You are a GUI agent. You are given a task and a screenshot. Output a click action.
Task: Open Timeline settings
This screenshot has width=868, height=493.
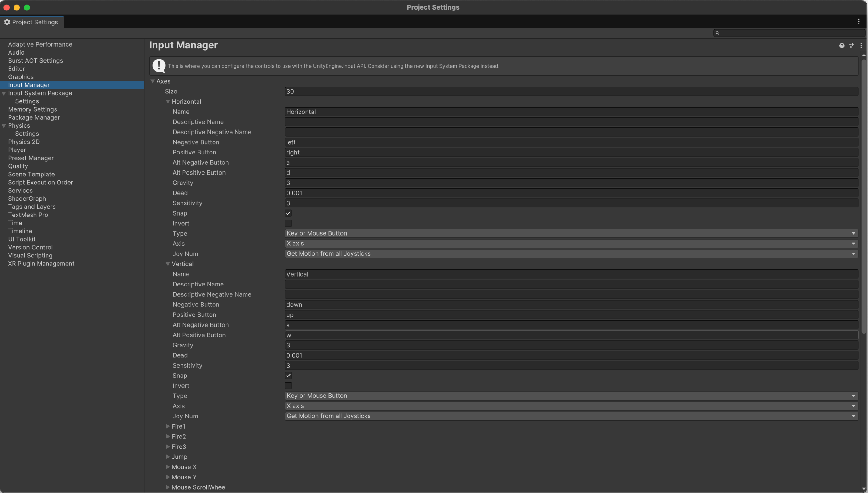pos(20,231)
